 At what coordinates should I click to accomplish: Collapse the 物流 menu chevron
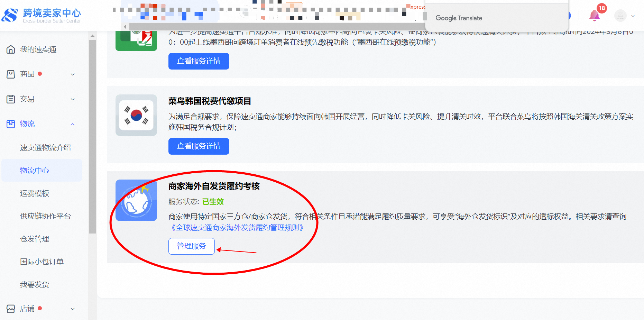point(73,124)
